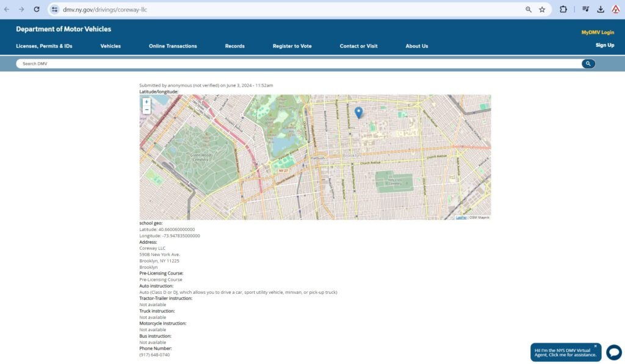625x364 pixels.
Task: Bookmark this page with the star icon
Action: (542, 10)
